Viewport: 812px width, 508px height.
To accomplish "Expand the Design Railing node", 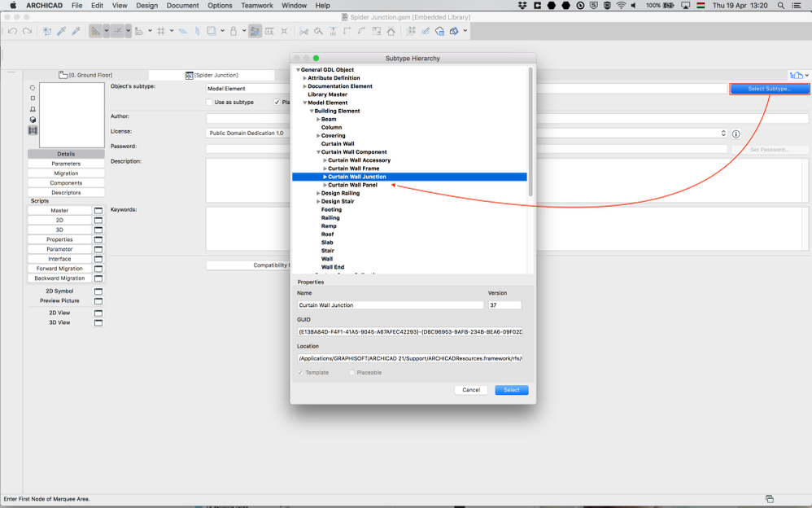I will pyautogui.click(x=318, y=193).
